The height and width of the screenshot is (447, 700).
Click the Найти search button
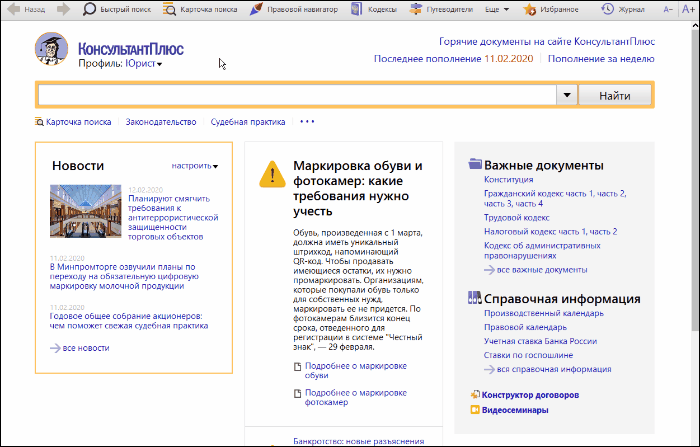pyautogui.click(x=615, y=95)
